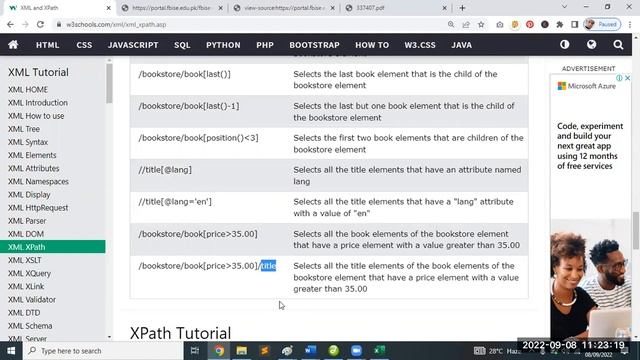The width and height of the screenshot is (640, 360).
Task: Open PHP in top navigation
Action: tap(265, 45)
